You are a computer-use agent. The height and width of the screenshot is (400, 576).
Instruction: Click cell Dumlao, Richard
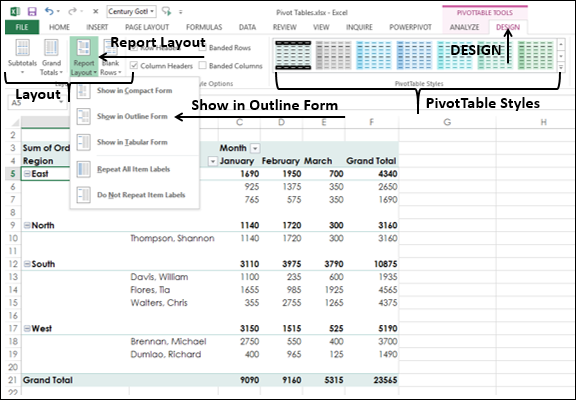(173, 354)
